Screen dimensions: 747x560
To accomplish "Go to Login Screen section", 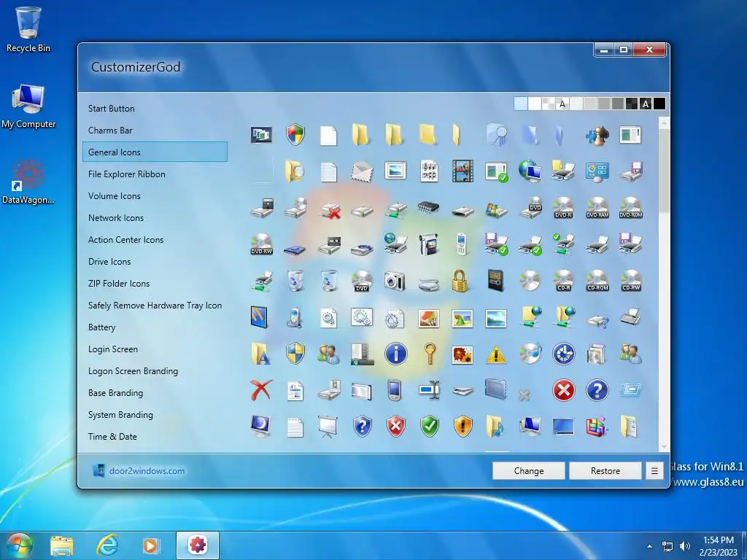I will click(113, 349).
